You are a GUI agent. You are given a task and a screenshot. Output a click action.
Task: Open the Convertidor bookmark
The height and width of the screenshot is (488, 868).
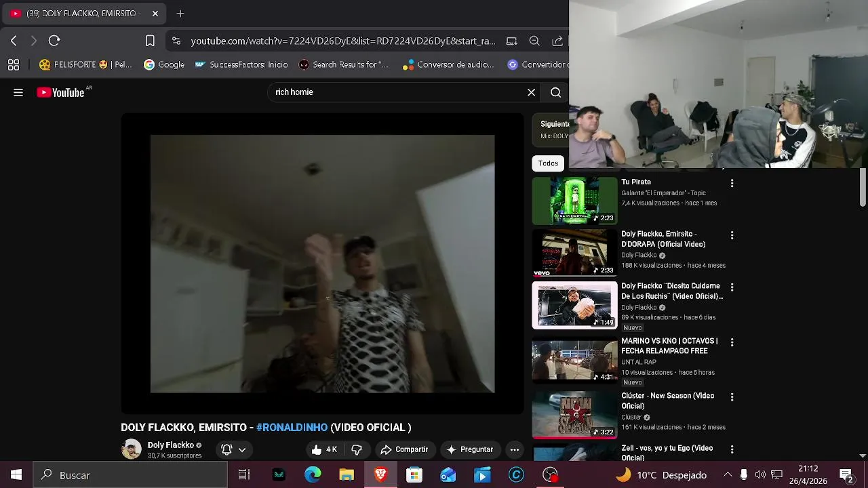(538, 64)
